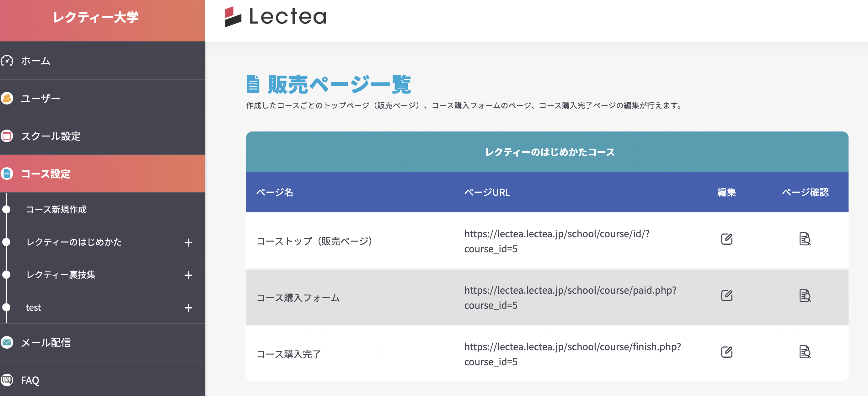Click the edit icon for コーストップ row
Viewport: 868px width, 396px height.
pyautogui.click(x=726, y=239)
